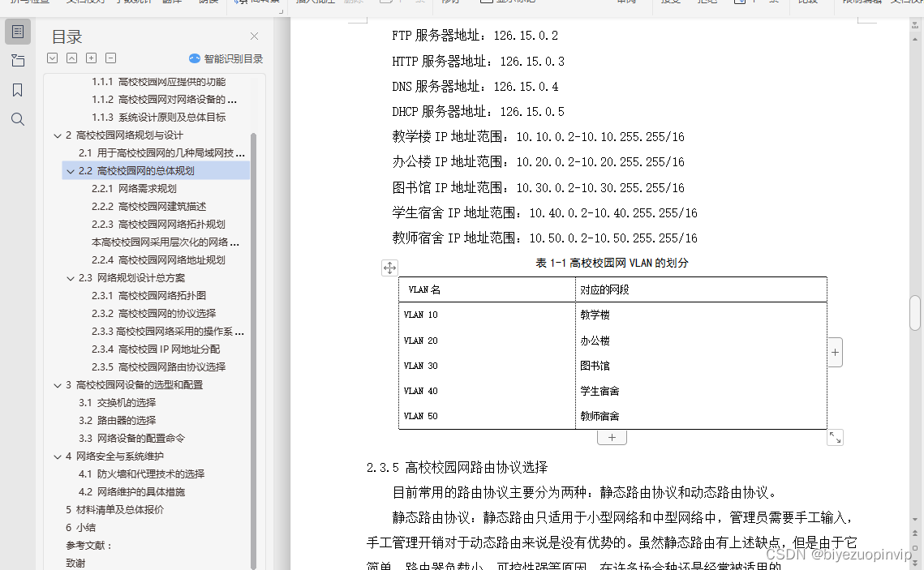The height and width of the screenshot is (570, 924).
Task: Click the document vertical scrollbar thumb
Action: 914,313
